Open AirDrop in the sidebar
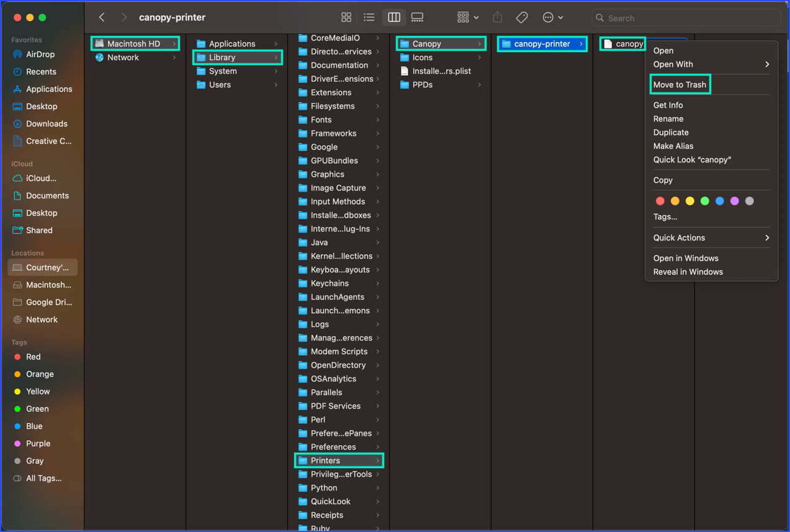The height and width of the screenshot is (532, 790). pyautogui.click(x=40, y=54)
